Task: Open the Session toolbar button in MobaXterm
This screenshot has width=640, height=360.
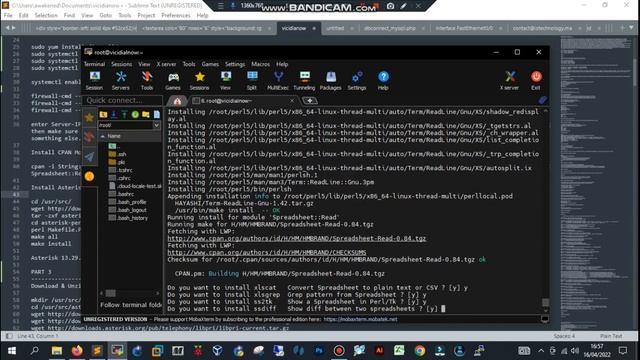Action: pos(94,80)
